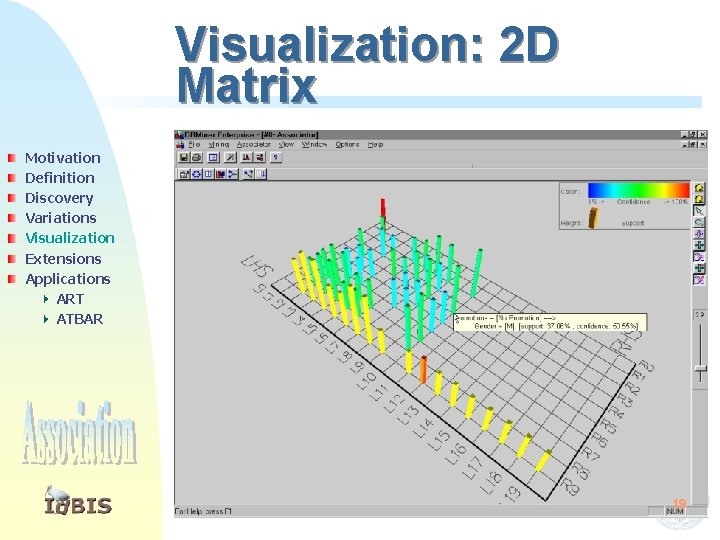The height and width of the screenshot is (540, 720).
Task: Open the Associator menu
Action: click(x=253, y=145)
